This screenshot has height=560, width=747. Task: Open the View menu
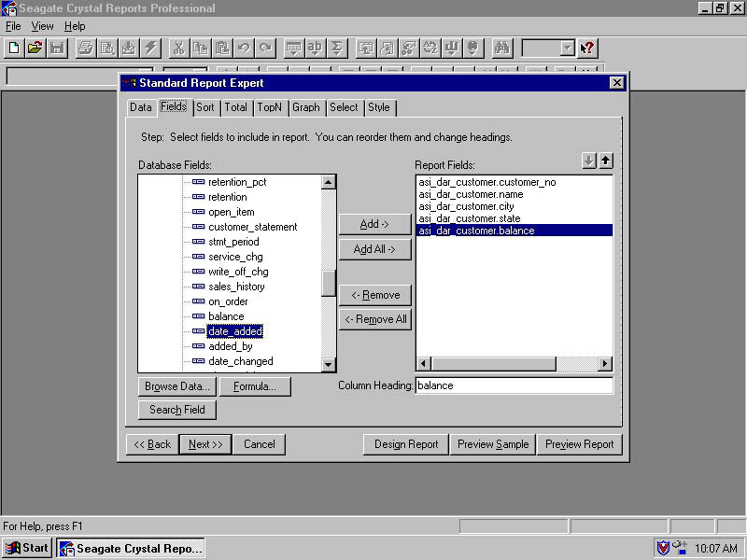[42, 26]
